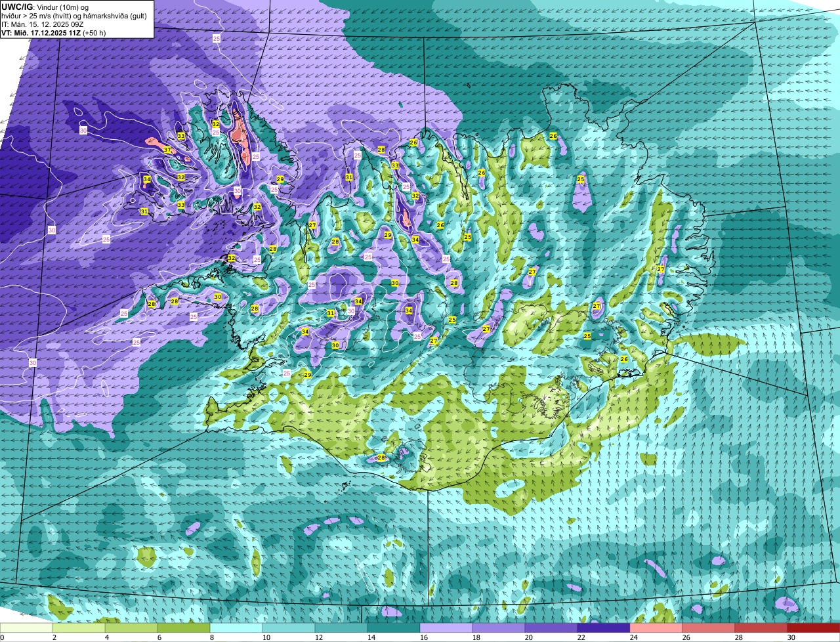Viewport: 840px width, 642px height.
Task: Click the light lavender swatch between 16 and 18
Action: tap(446, 628)
